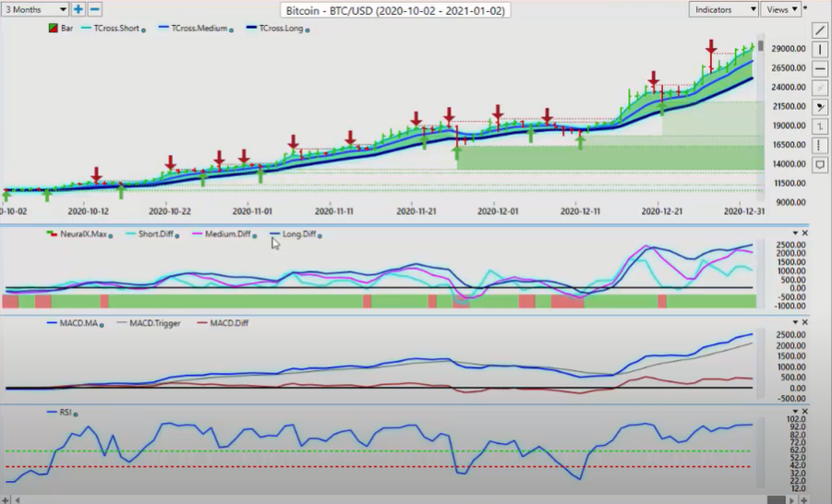Click the Medium.Diff legend label
This screenshot has width=832, height=504.
(228, 234)
